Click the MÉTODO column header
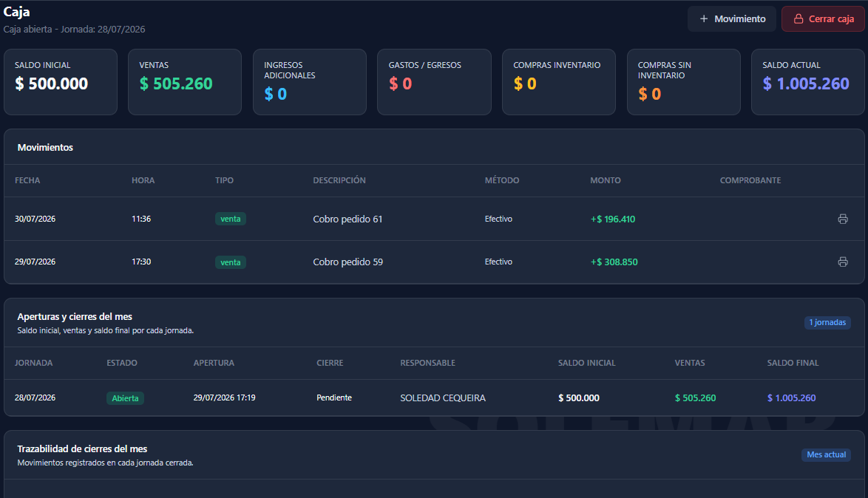 501,180
